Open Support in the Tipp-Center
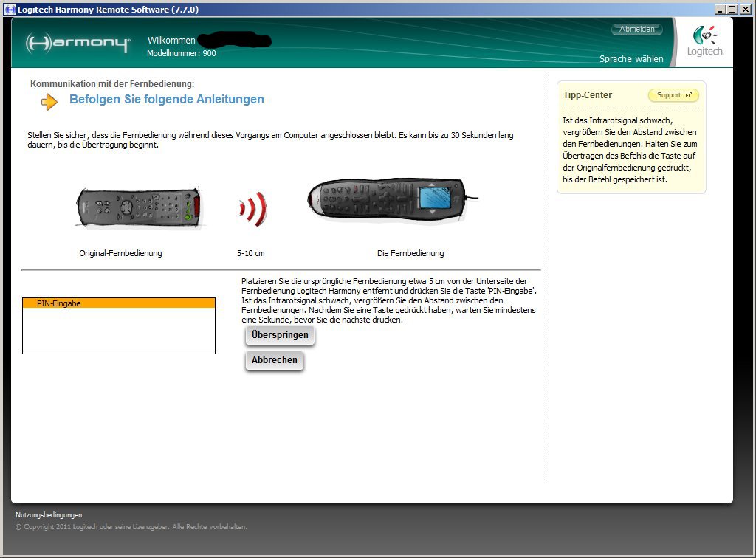The image size is (756, 558). [x=669, y=95]
